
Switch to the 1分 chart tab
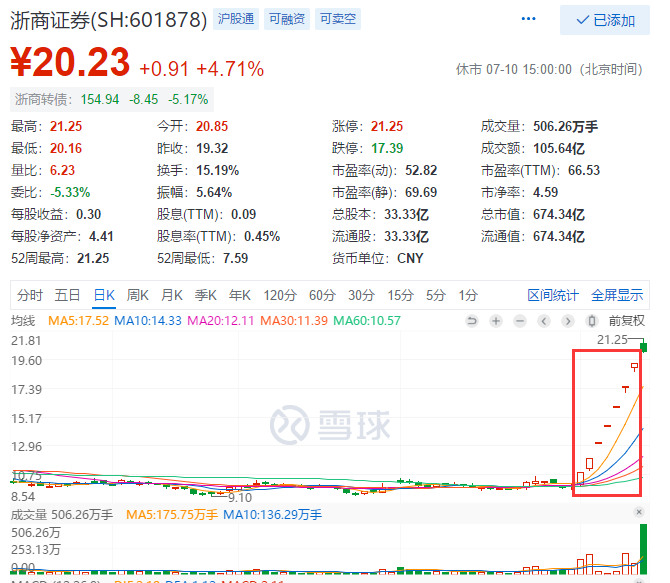coord(468,295)
